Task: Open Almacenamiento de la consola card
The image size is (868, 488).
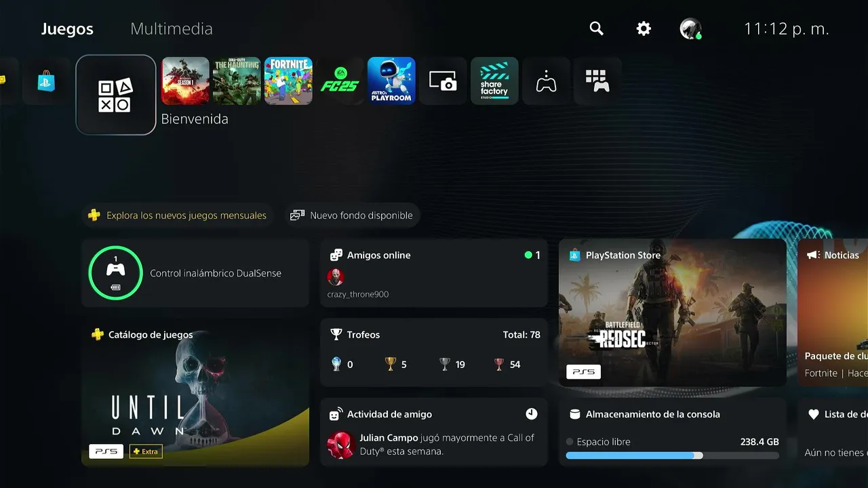Action: pyautogui.click(x=673, y=432)
